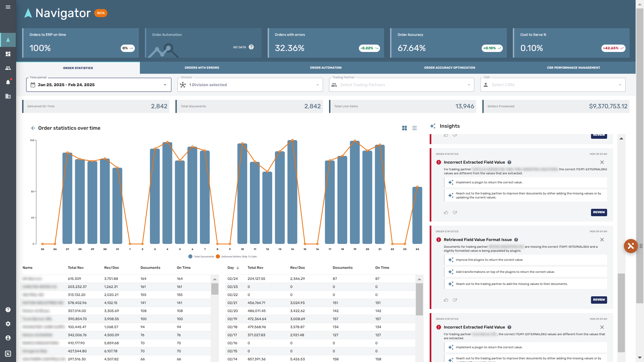Click the Total Line Items 13,946 tile
This screenshot has height=362, width=644.
pos(402,106)
